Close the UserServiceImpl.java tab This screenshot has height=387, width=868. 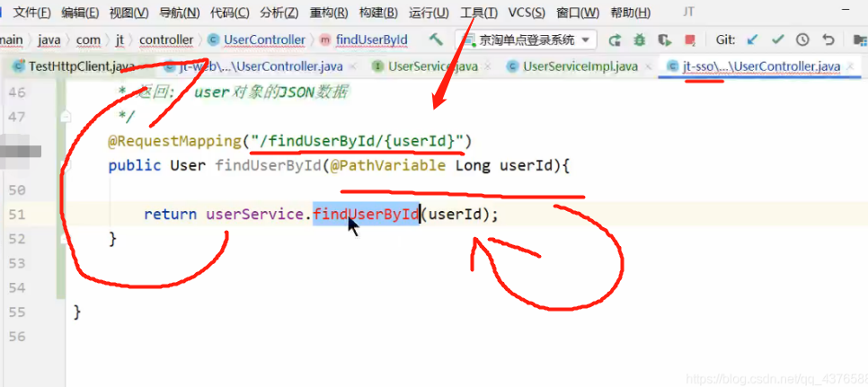click(648, 67)
